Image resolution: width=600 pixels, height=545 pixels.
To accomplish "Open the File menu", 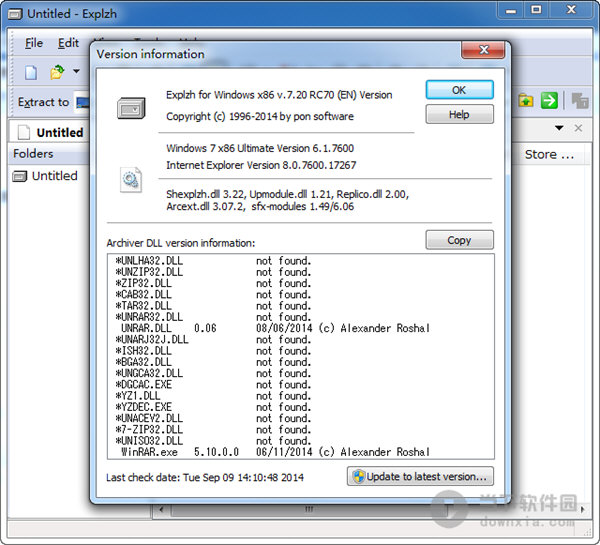I will point(34,43).
